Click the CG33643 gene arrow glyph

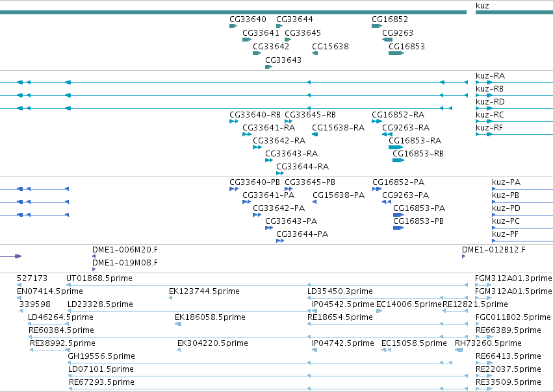269,67
